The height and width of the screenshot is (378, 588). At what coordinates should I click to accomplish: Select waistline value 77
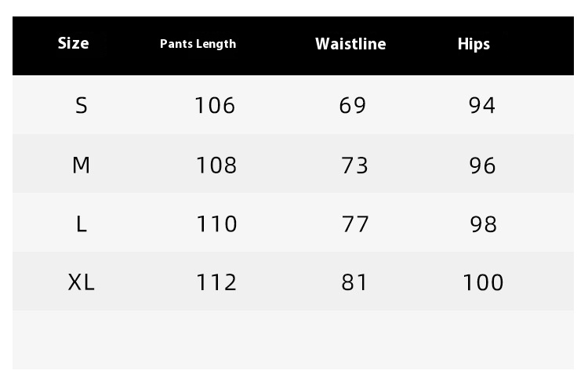tap(355, 224)
